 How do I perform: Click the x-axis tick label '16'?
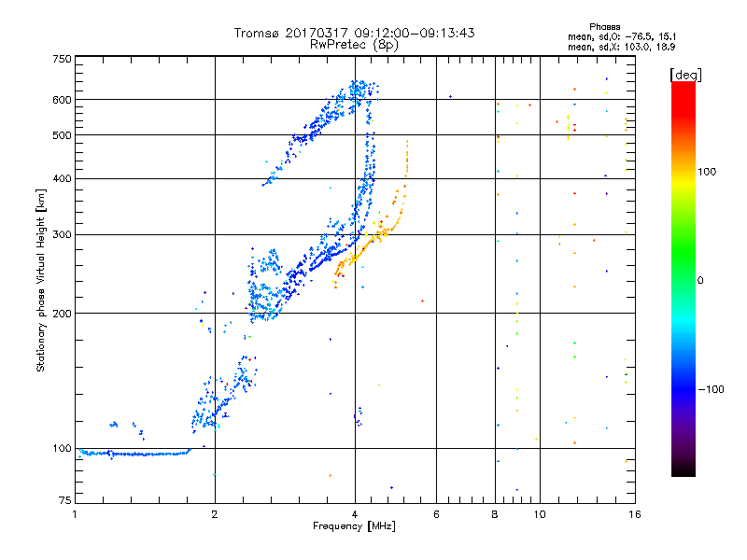click(635, 514)
